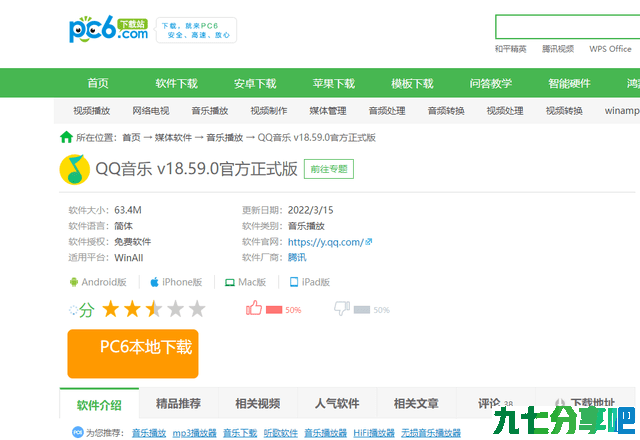
Task: Open the https://y.qq.com/ official site link
Action: click(x=326, y=242)
